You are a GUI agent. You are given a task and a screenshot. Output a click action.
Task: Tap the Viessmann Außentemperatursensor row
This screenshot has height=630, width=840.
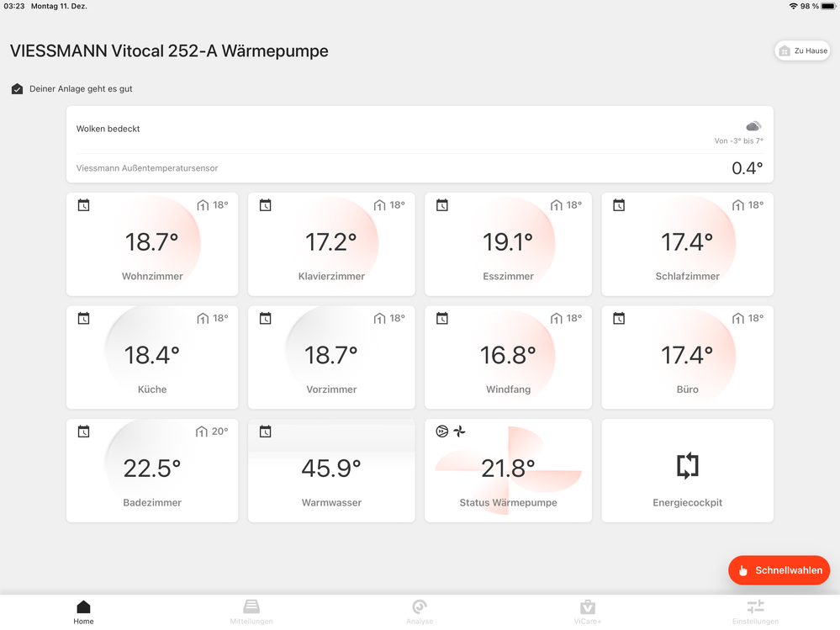420,168
